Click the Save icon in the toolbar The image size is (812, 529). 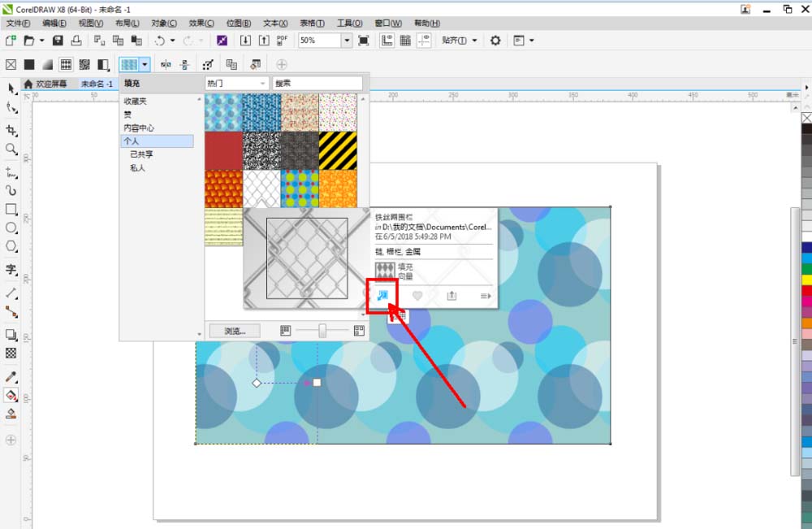pyautogui.click(x=58, y=40)
